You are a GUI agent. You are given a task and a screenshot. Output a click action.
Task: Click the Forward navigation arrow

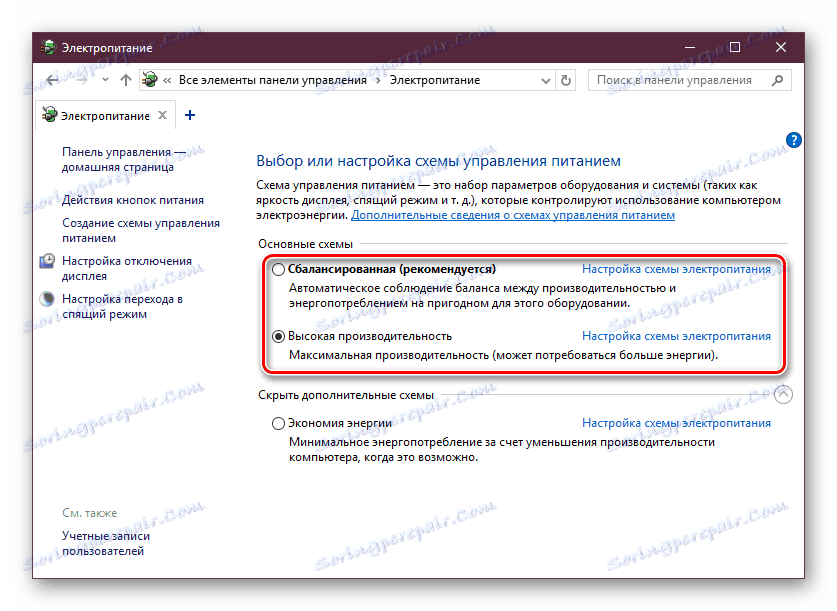click(82, 80)
